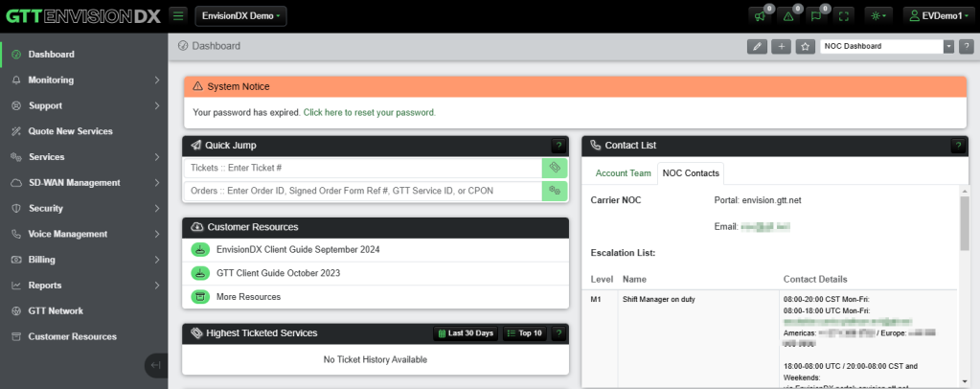Select the NOC Contacts tab

(691, 173)
